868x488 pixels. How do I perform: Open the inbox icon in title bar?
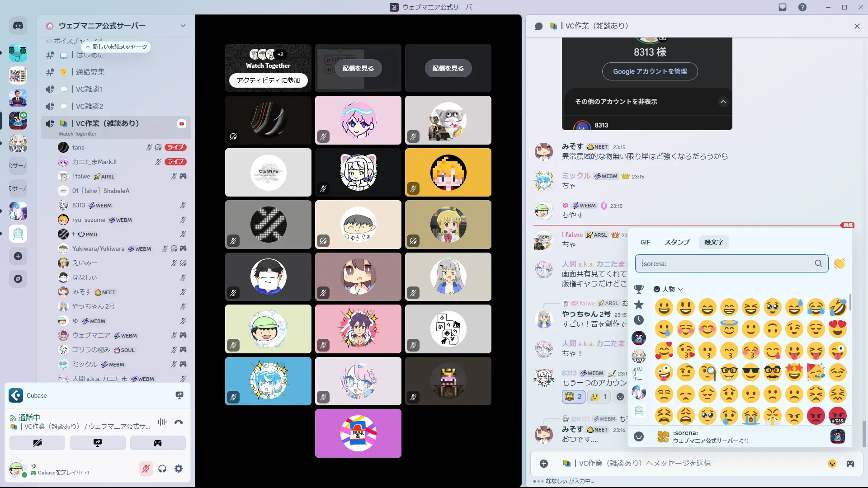tap(783, 7)
